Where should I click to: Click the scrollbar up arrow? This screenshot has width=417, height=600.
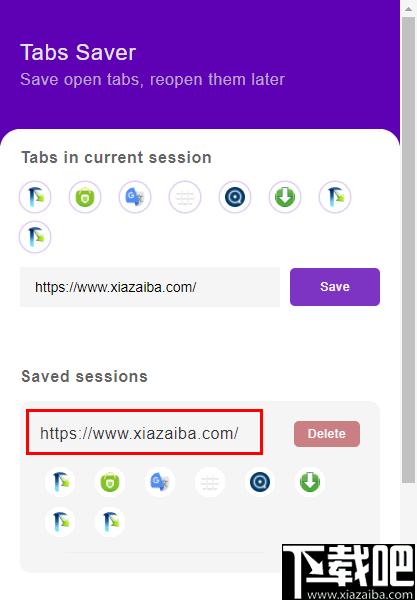pos(409,8)
